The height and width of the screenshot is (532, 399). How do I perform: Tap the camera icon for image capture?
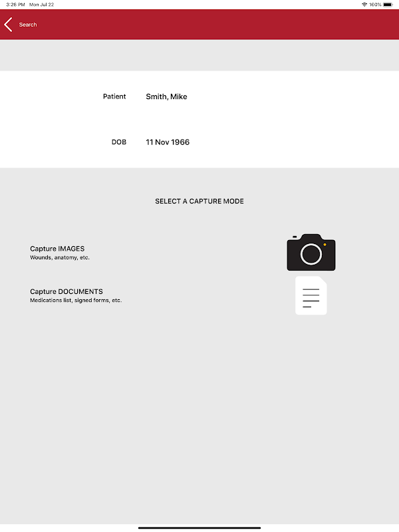point(311,252)
